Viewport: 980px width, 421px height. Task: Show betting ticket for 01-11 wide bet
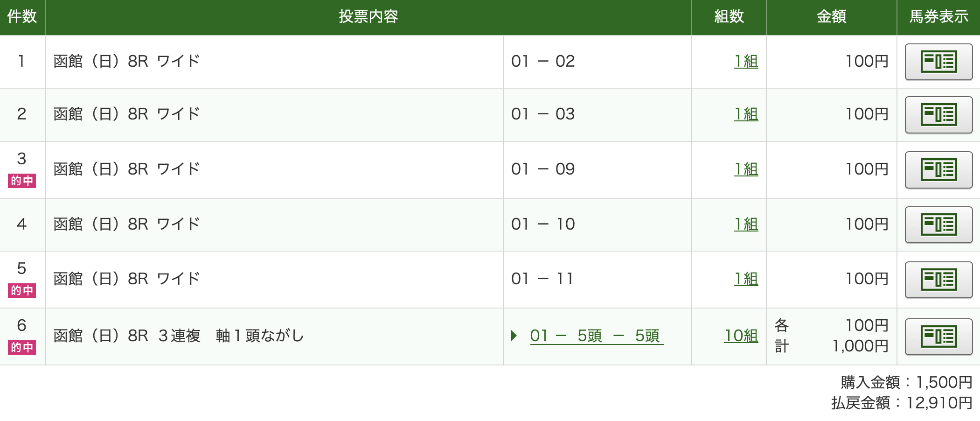[938, 280]
